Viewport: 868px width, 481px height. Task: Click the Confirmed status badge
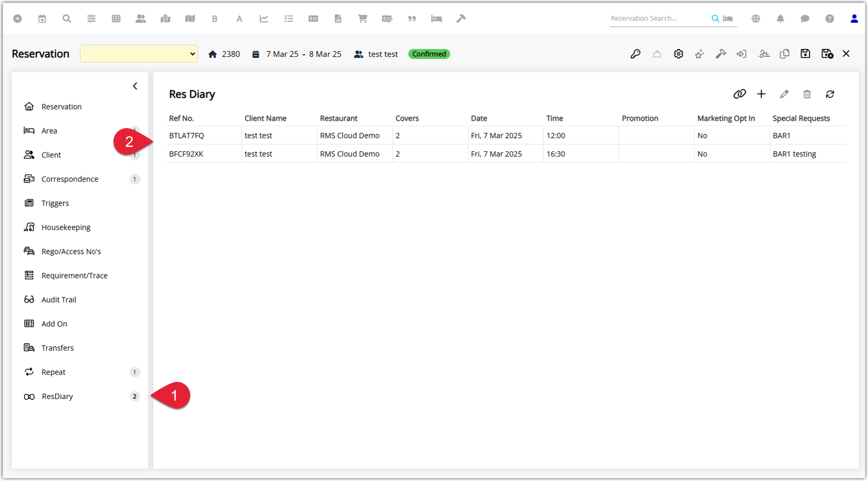click(429, 54)
